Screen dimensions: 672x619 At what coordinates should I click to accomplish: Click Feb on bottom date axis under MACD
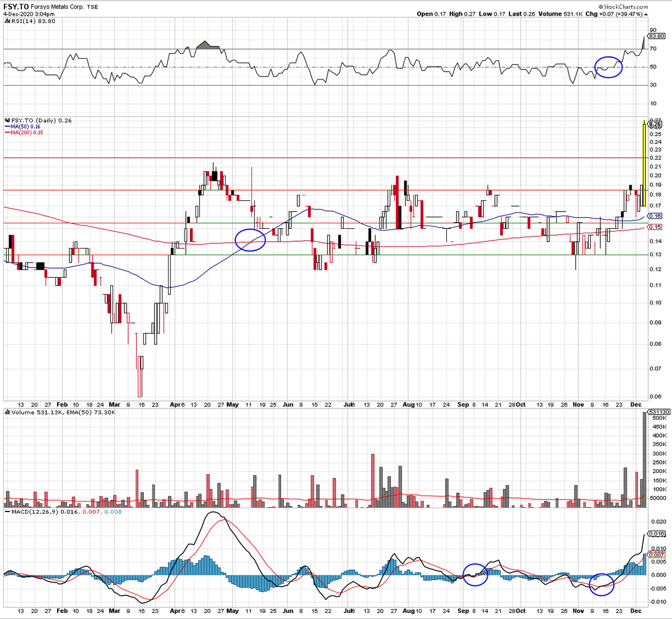[x=62, y=612]
